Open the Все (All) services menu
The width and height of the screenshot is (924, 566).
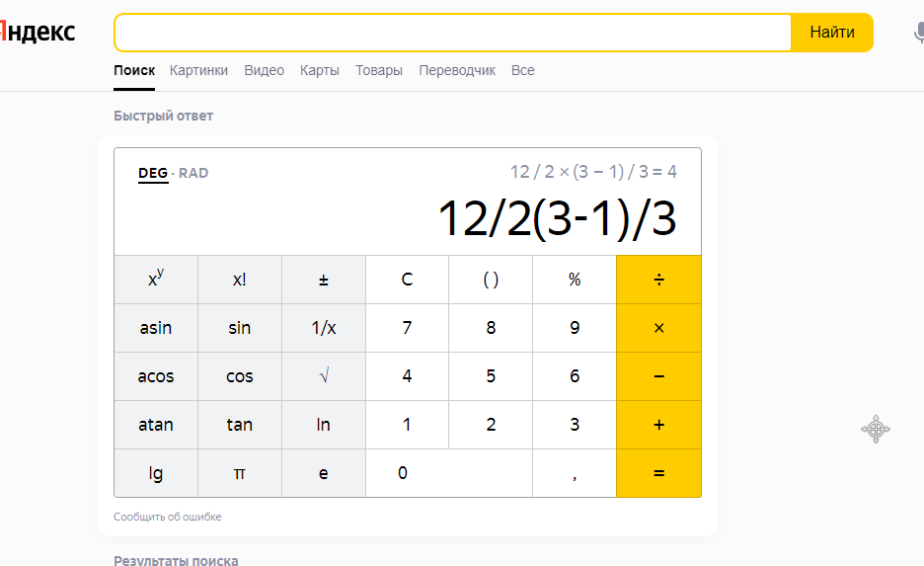[x=522, y=70]
